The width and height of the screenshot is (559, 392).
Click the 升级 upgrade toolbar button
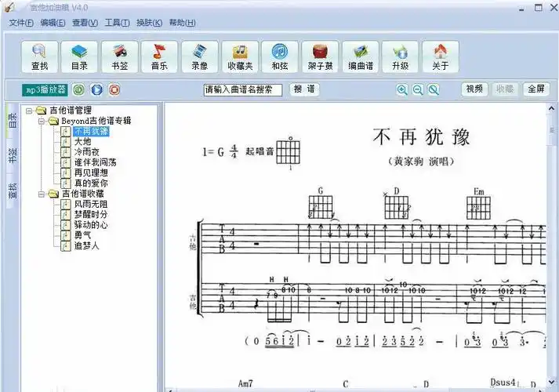coord(400,57)
